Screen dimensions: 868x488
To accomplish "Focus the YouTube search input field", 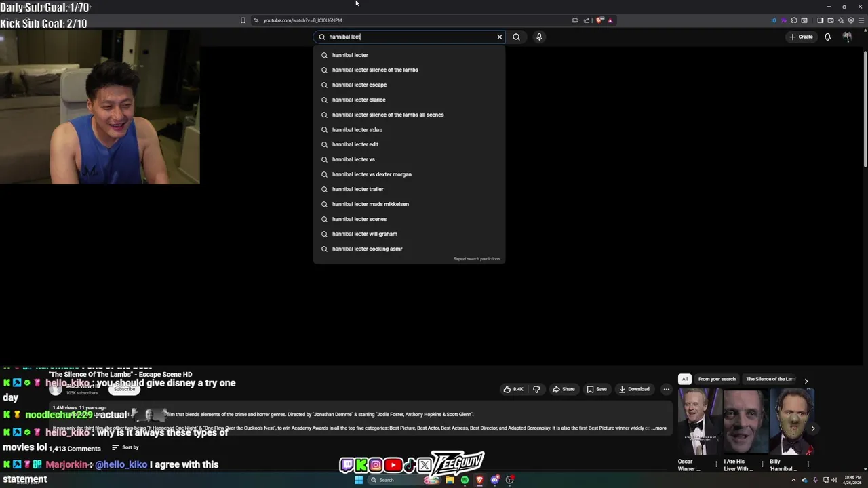I will [x=410, y=37].
